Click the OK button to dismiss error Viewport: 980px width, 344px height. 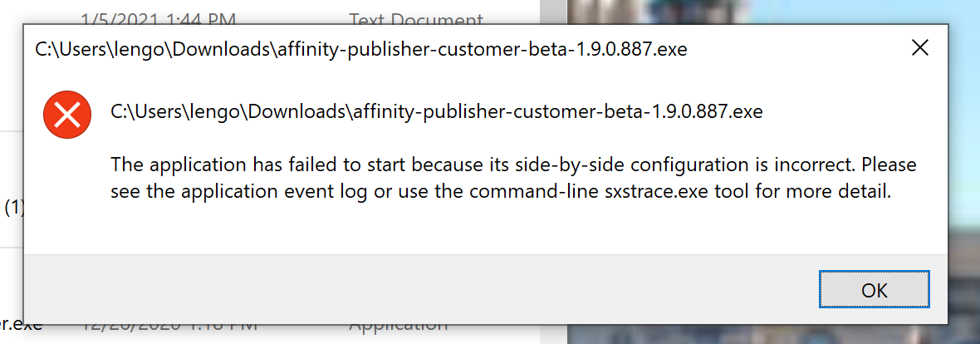(874, 290)
